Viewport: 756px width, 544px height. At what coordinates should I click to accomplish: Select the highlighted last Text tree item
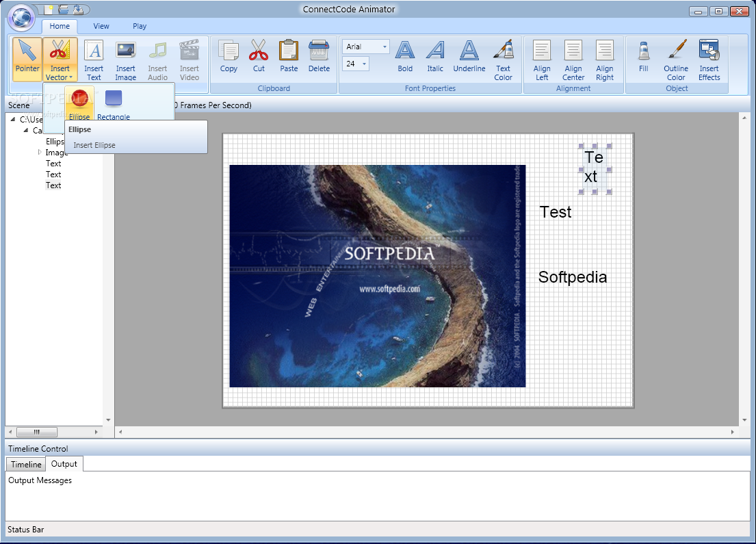click(53, 185)
